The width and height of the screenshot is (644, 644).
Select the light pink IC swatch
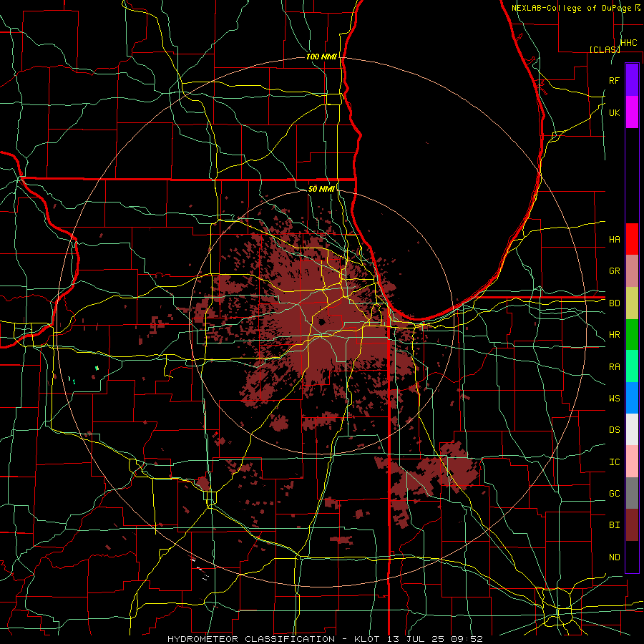632,462
